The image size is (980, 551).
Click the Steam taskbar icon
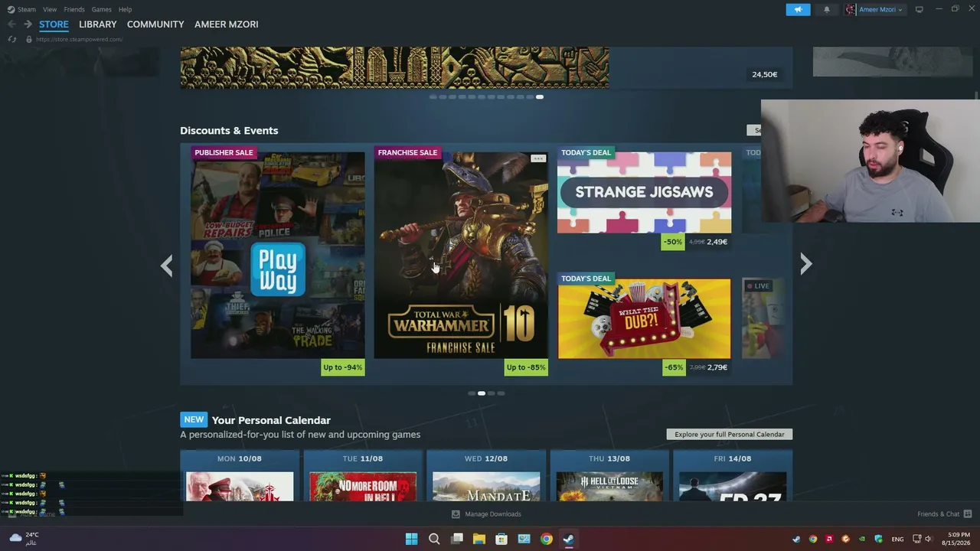pyautogui.click(x=568, y=539)
